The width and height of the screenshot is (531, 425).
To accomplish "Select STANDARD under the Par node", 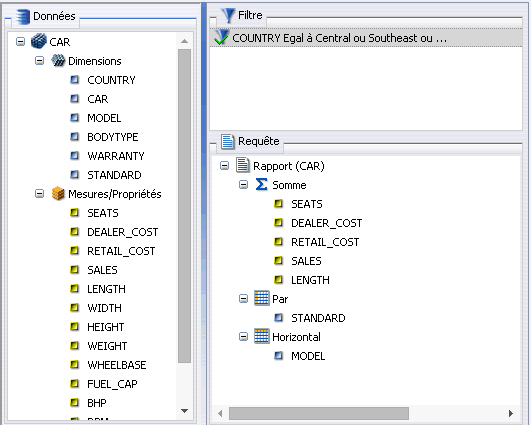I will (x=318, y=318).
